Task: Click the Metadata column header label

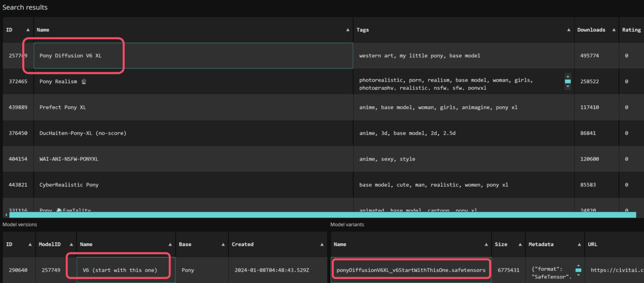Action: click(x=541, y=245)
